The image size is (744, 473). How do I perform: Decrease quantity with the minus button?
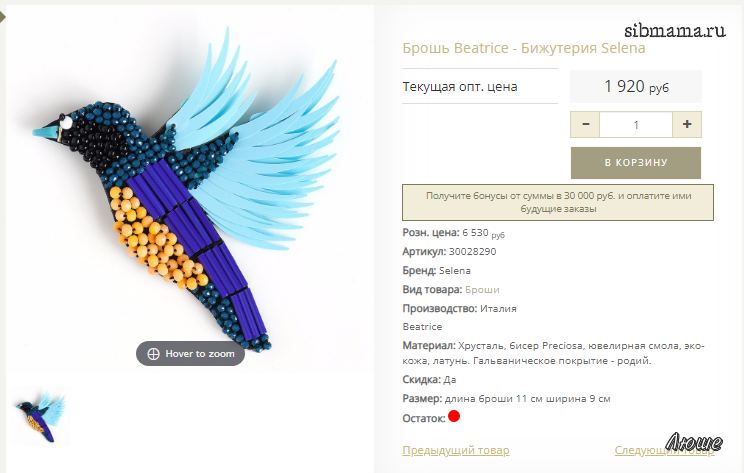(585, 124)
